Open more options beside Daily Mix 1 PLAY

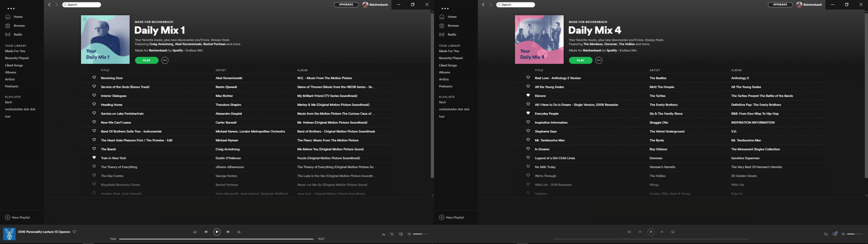pos(165,60)
